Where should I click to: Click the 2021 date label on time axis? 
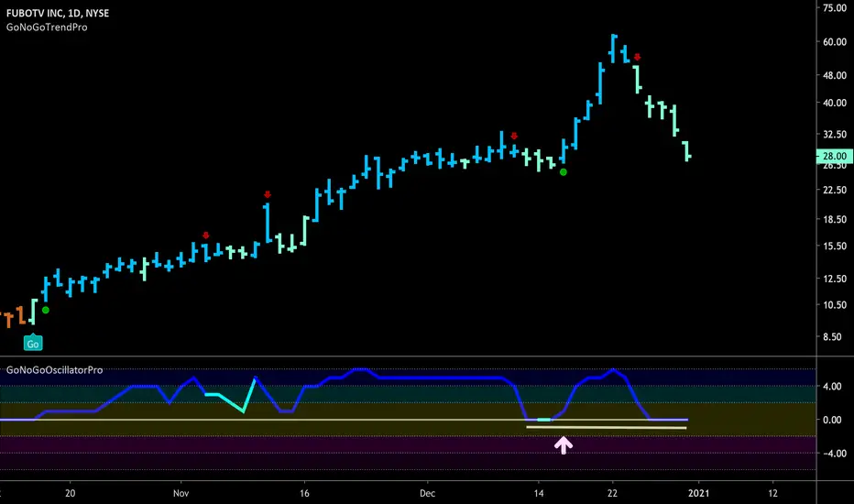699,493
